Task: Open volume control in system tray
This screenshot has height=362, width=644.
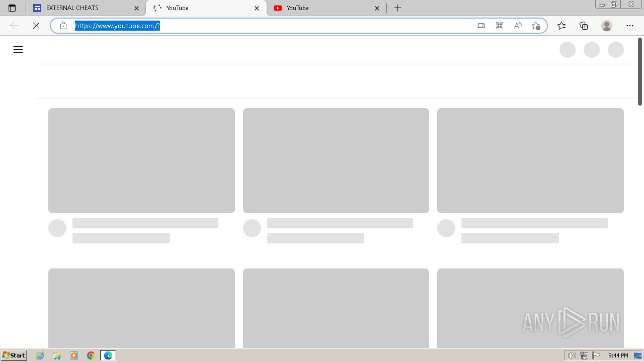Action: tap(572, 355)
